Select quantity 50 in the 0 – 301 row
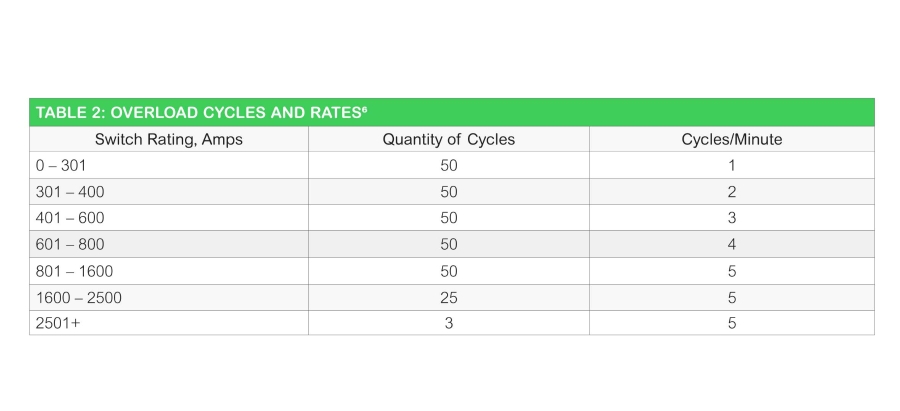 click(449, 165)
